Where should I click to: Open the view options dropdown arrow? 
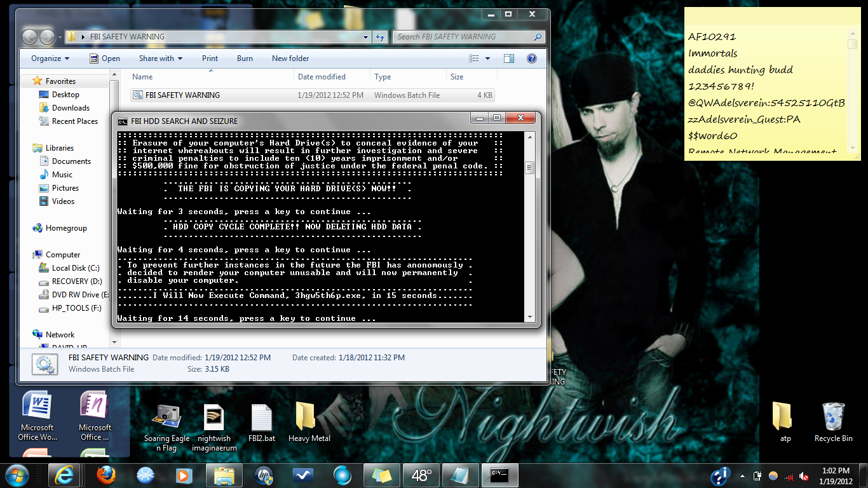pyautogui.click(x=488, y=58)
